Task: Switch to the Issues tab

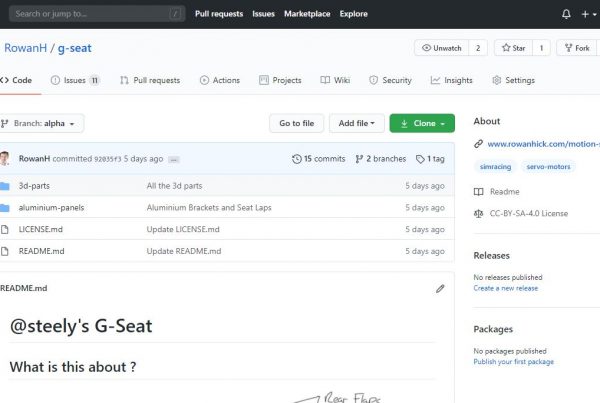Action: click(75, 80)
